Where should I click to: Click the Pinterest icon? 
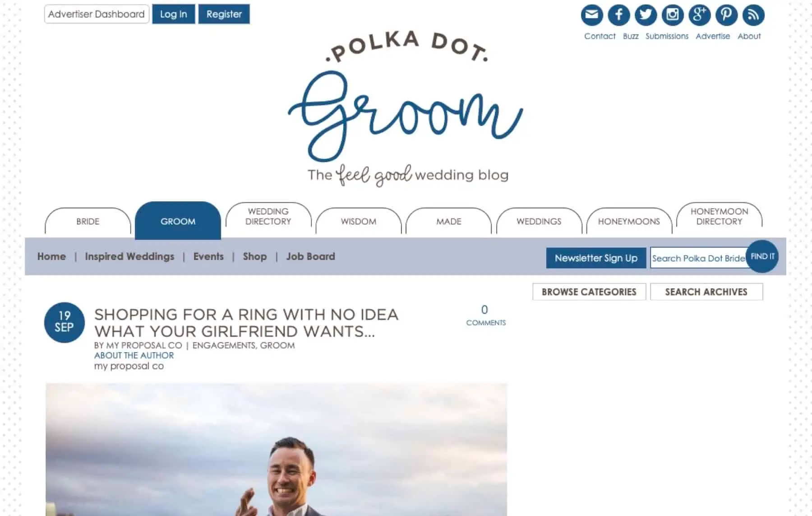click(726, 15)
